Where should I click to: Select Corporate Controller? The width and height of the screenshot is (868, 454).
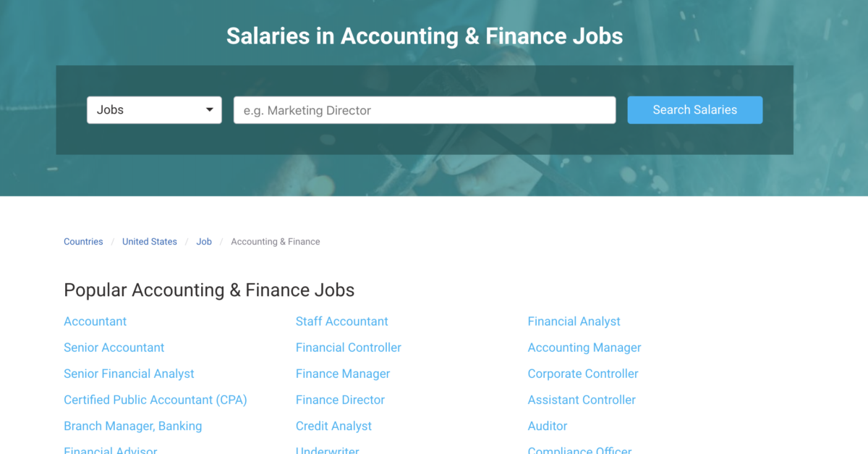point(583,373)
